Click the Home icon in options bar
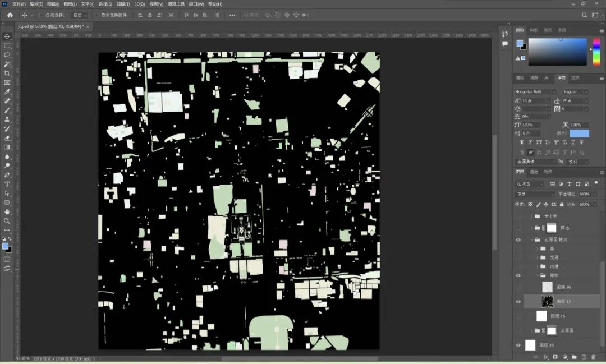606x364 pixels. (10, 15)
